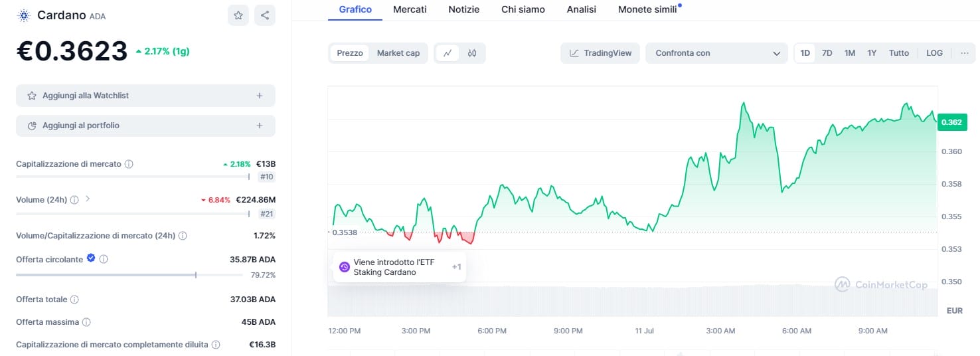Open the Notizie tab
Screen dimensions: 980x356
point(463,9)
